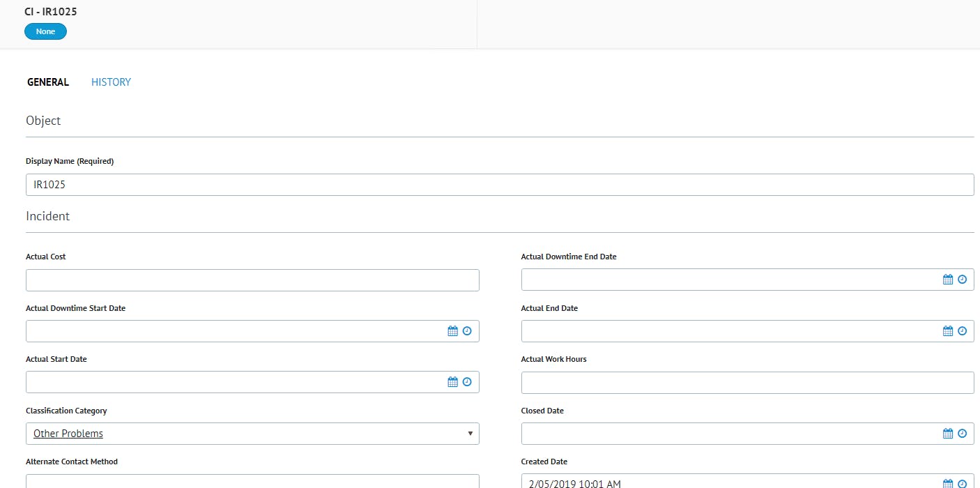Open time picker for Actual Downtime End Date
The height and width of the screenshot is (488, 980).
click(x=962, y=280)
